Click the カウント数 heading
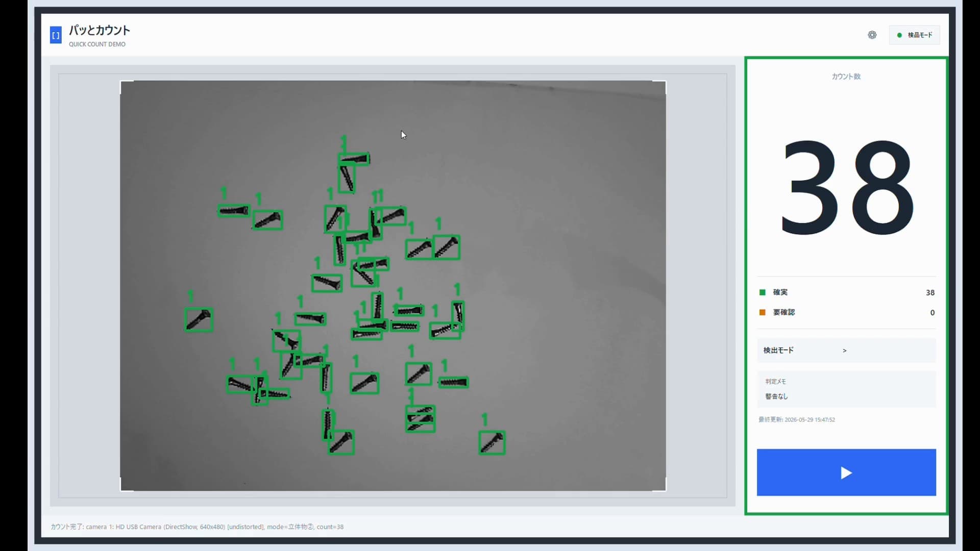980x551 pixels. [x=846, y=77]
